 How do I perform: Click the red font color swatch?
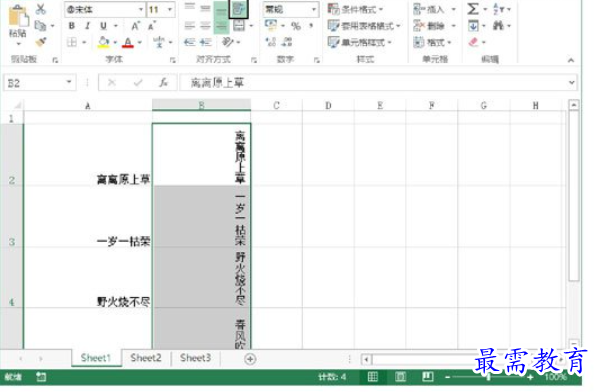[x=128, y=42]
